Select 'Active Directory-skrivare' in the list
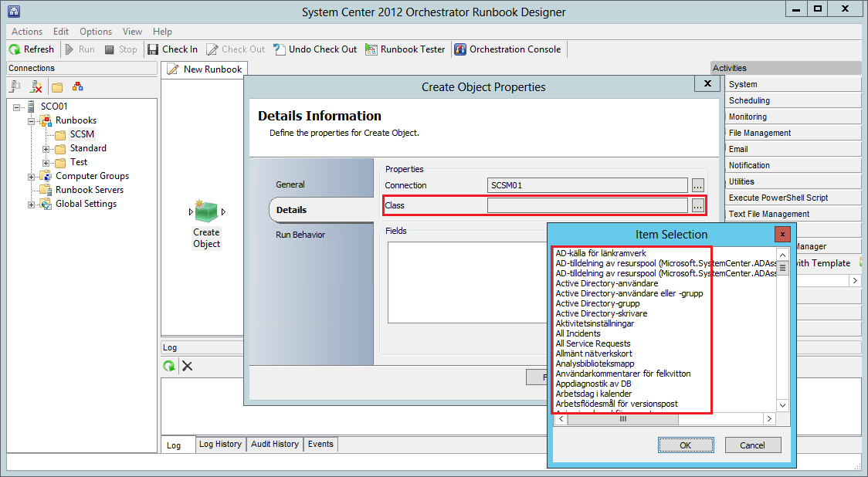 601,313
